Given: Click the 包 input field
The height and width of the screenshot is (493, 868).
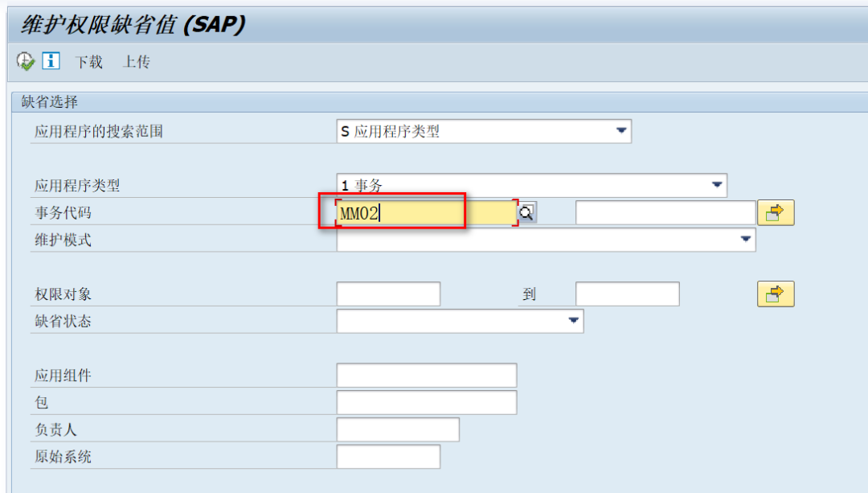Looking at the screenshot, I should [x=426, y=403].
